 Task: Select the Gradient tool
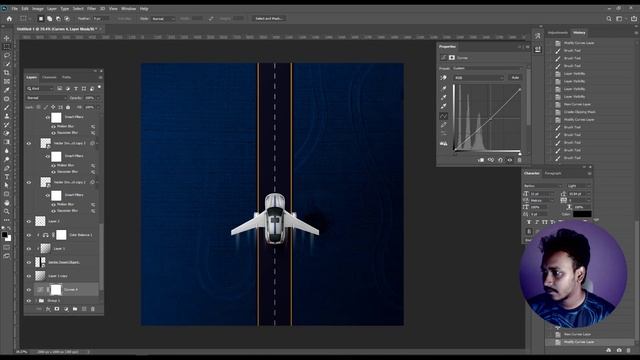click(x=7, y=142)
